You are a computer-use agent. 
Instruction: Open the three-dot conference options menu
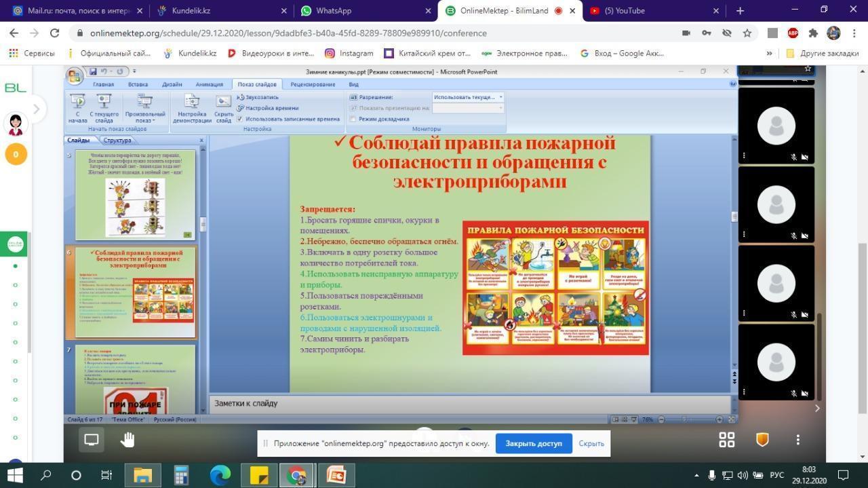pyautogui.click(x=797, y=440)
